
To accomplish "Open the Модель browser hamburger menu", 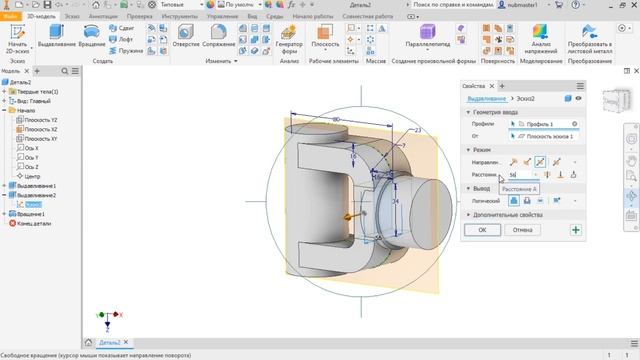I will coord(75,71).
